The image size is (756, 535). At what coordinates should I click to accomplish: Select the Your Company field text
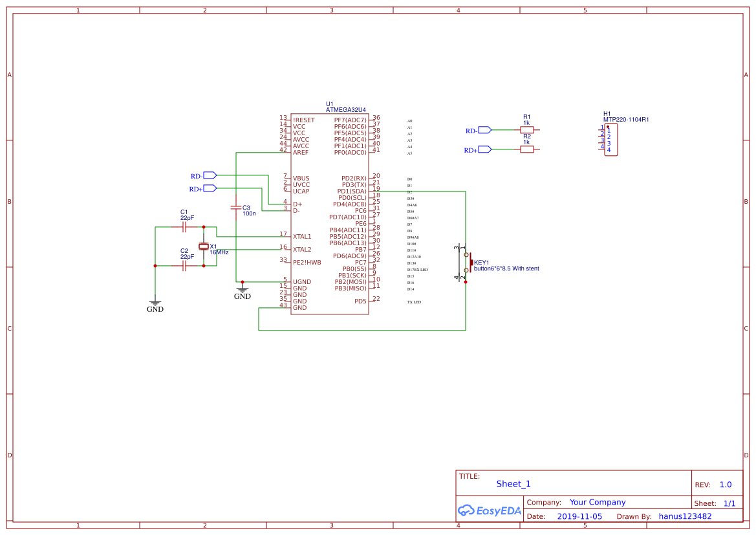pos(598,502)
